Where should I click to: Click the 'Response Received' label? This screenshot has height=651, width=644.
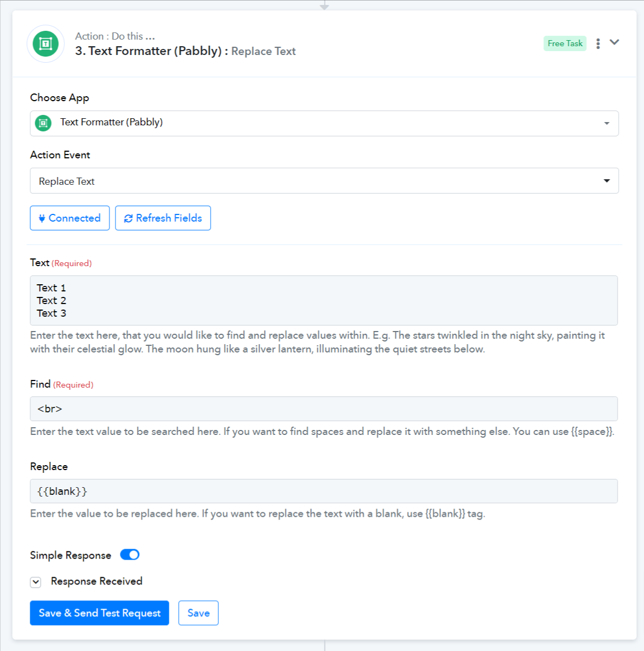coord(97,581)
